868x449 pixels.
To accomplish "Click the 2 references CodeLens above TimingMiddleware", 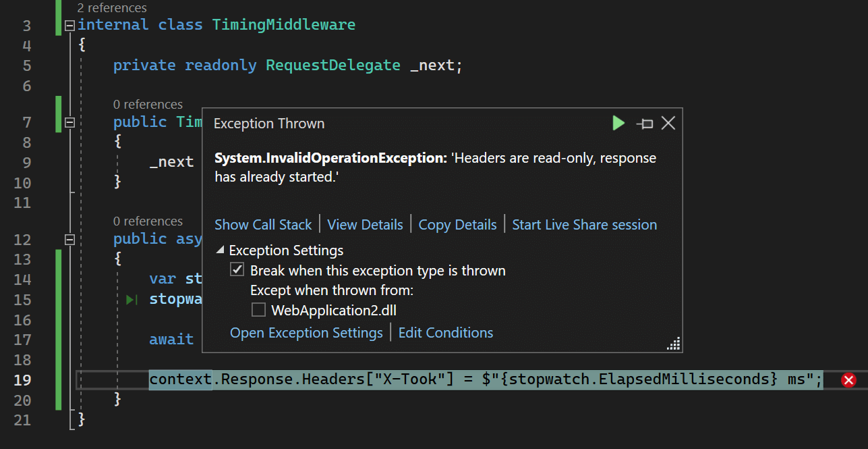I will point(112,7).
